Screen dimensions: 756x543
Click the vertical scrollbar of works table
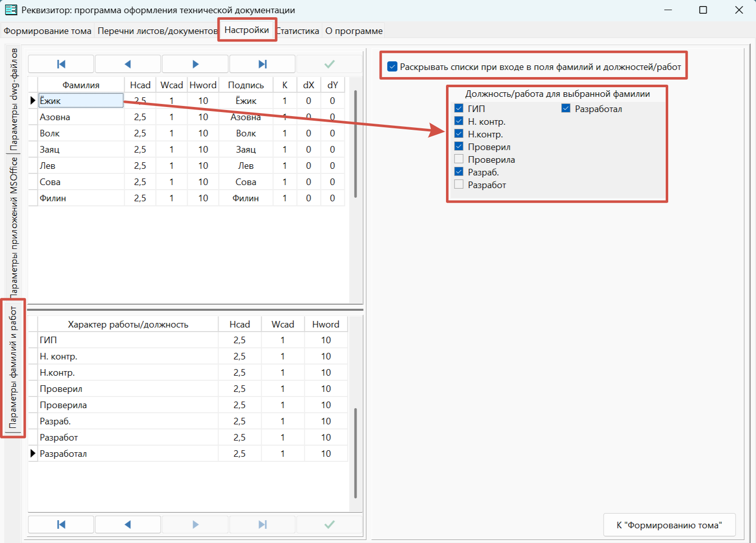tap(356, 453)
